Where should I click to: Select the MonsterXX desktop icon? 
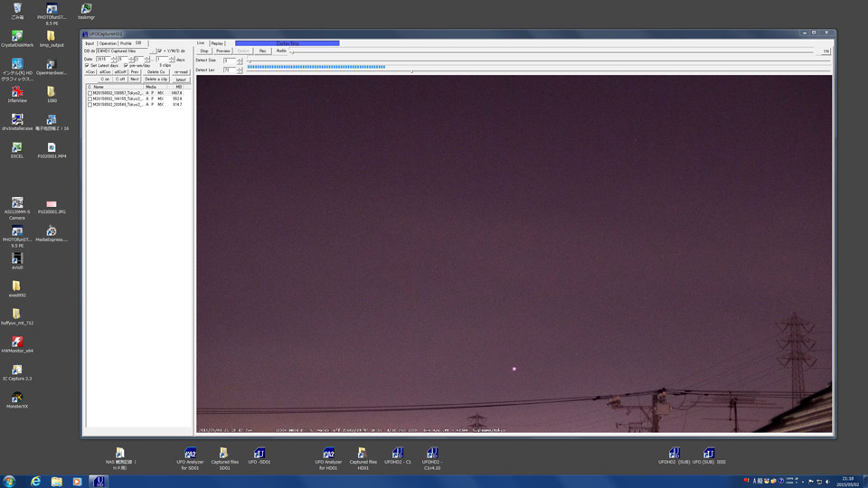pos(17,400)
